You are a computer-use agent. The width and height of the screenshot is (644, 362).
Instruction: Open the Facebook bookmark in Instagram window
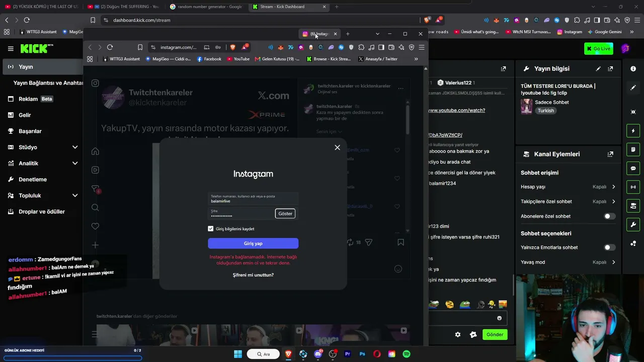[x=209, y=59]
